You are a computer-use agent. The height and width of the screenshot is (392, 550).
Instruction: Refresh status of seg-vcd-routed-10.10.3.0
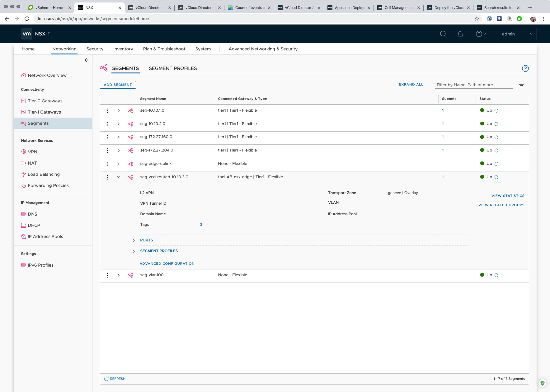click(496, 177)
